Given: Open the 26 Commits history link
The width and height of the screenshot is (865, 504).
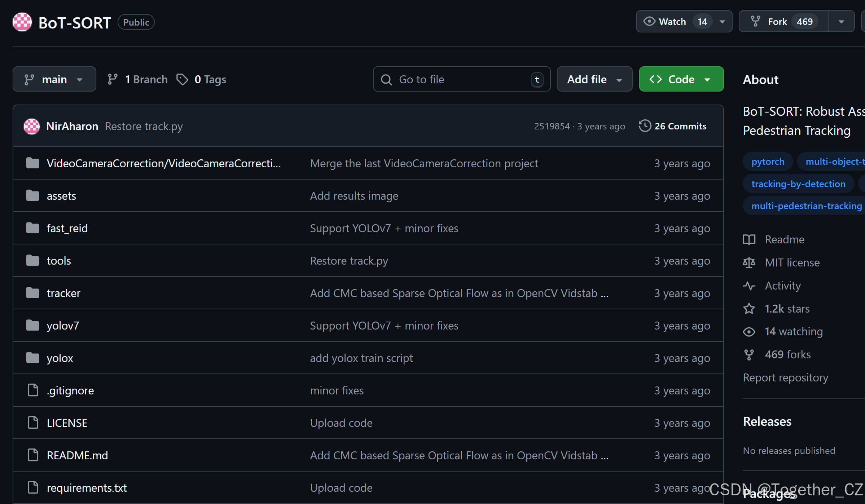Looking at the screenshot, I should [680, 126].
